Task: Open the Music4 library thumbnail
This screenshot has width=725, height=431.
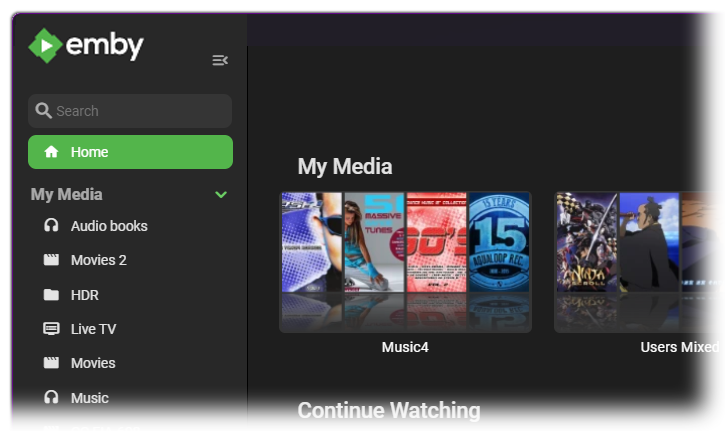Action: [x=405, y=261]
